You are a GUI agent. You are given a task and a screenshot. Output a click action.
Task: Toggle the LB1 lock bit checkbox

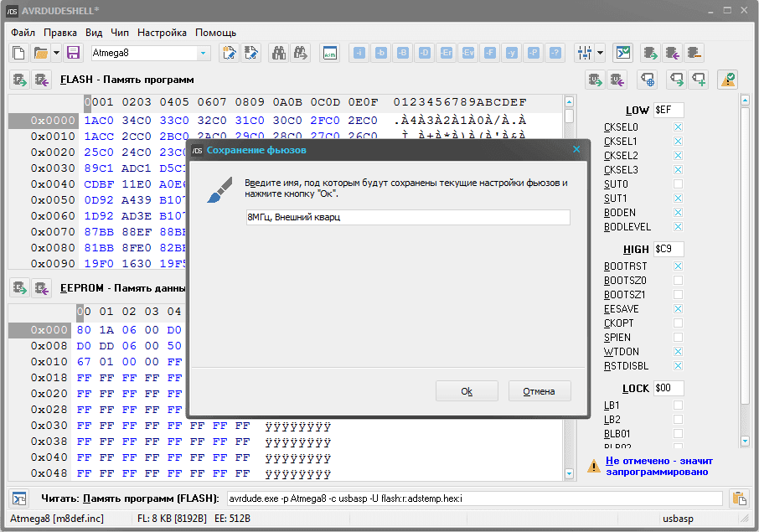point(678,405)
